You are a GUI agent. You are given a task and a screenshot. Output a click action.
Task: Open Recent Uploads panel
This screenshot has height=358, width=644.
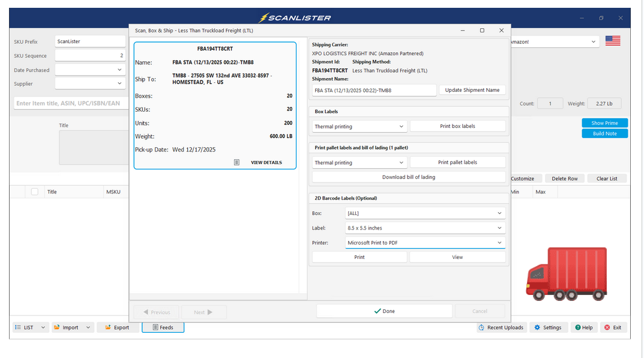tap(501, 327)
